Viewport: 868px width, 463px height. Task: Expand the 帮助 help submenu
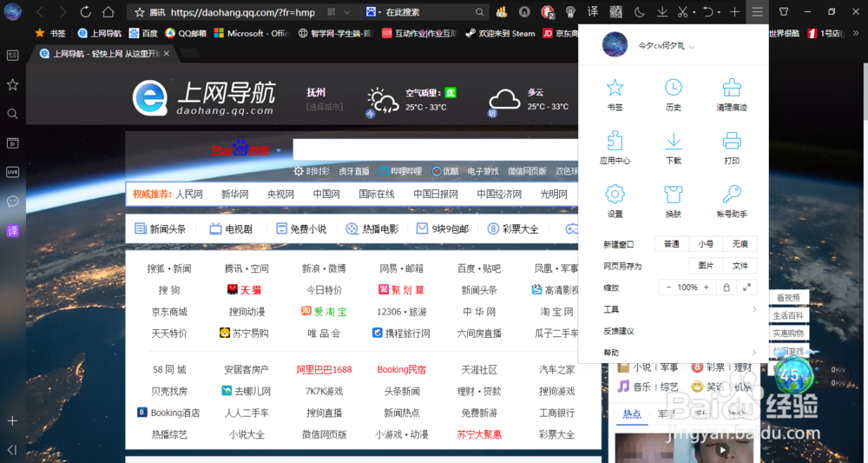coord(680,353)
